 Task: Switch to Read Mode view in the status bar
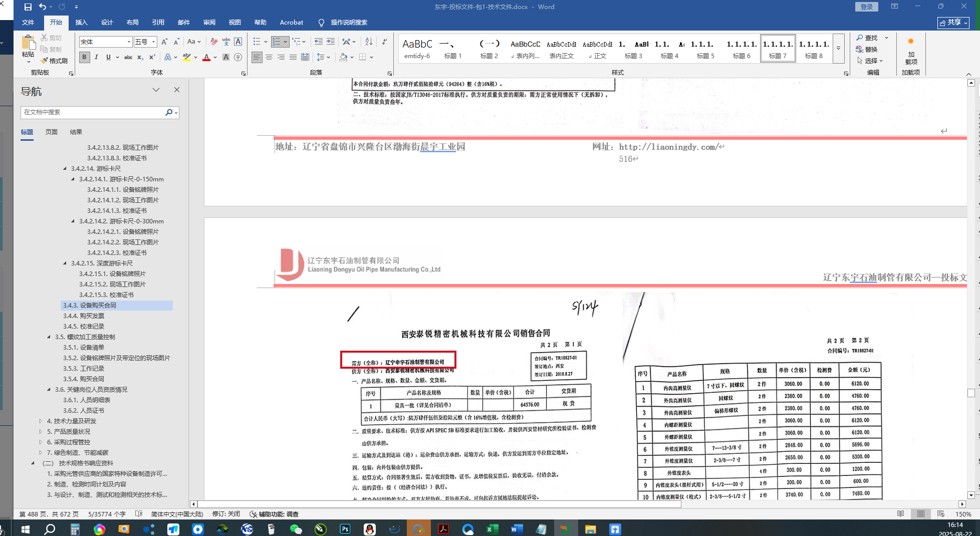[x=901, y=514]
